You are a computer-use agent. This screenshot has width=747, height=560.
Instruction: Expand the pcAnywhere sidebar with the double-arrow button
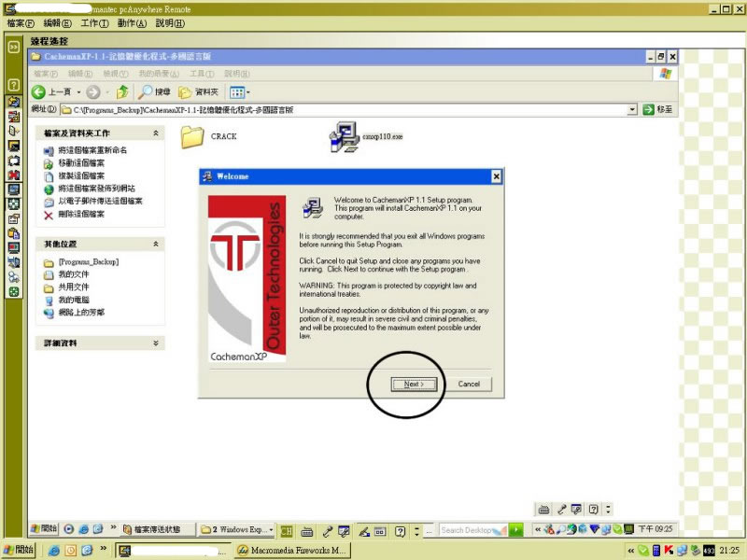[13, 47]
